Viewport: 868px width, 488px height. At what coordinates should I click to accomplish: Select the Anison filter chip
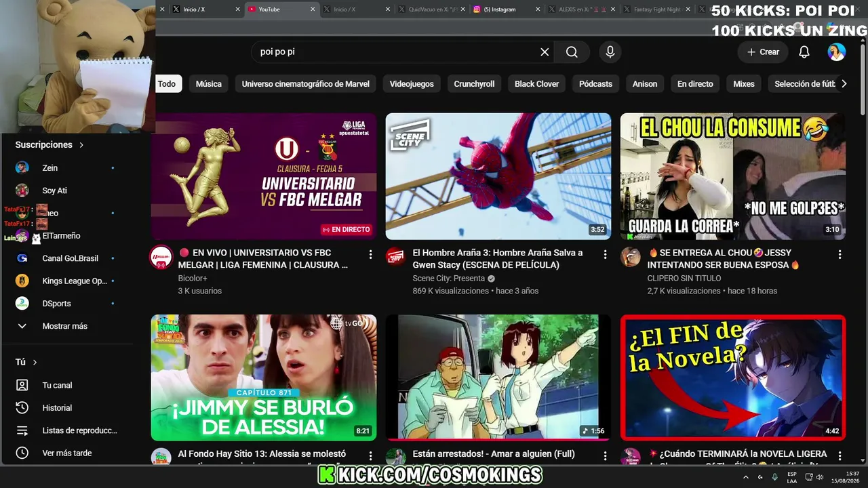click(645, 84)
